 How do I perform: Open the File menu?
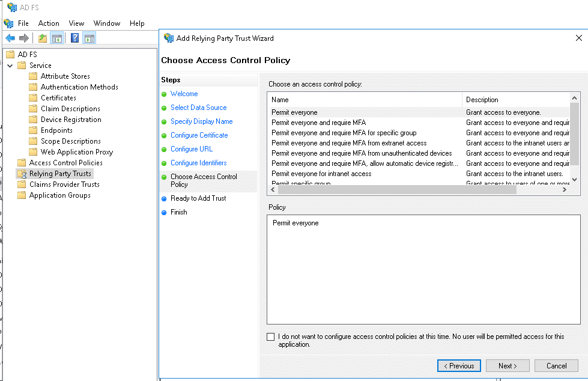[23, 23]
